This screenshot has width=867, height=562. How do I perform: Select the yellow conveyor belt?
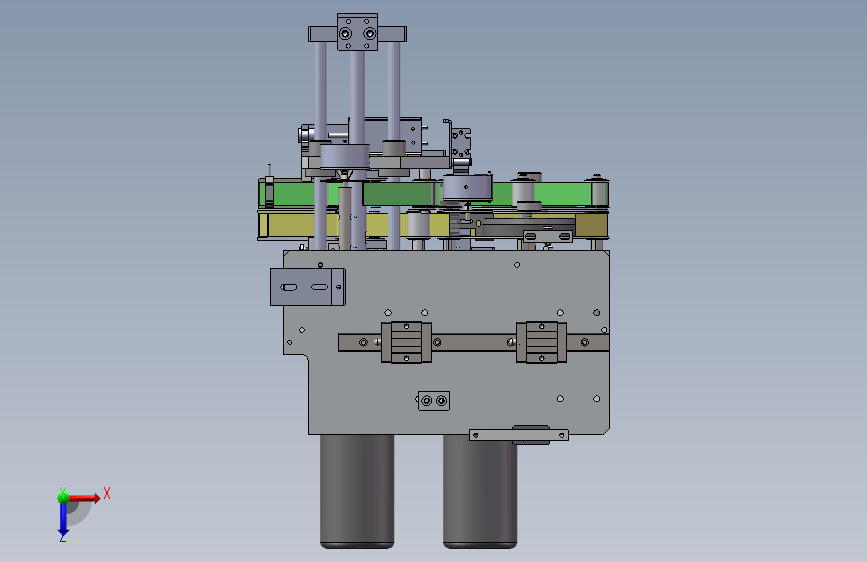pos(434,226)
